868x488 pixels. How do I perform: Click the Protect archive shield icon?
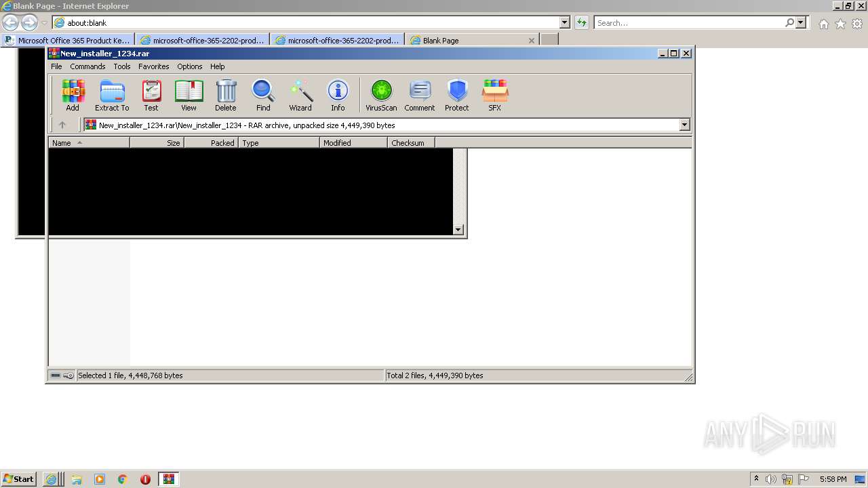point(457,95)
